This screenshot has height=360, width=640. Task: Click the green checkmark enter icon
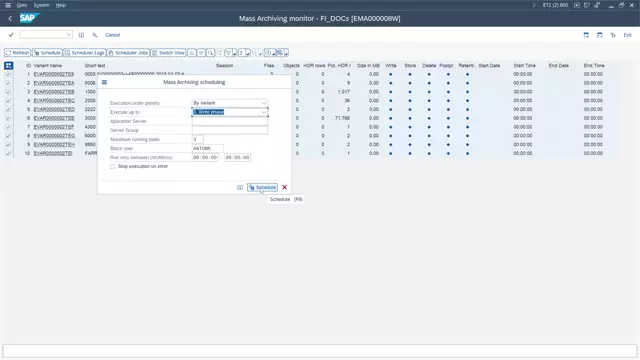[x=11, y=35]
